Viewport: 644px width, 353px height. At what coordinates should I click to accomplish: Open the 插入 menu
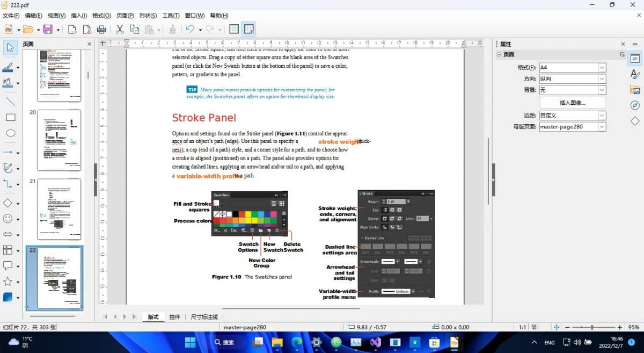[78, 16]
